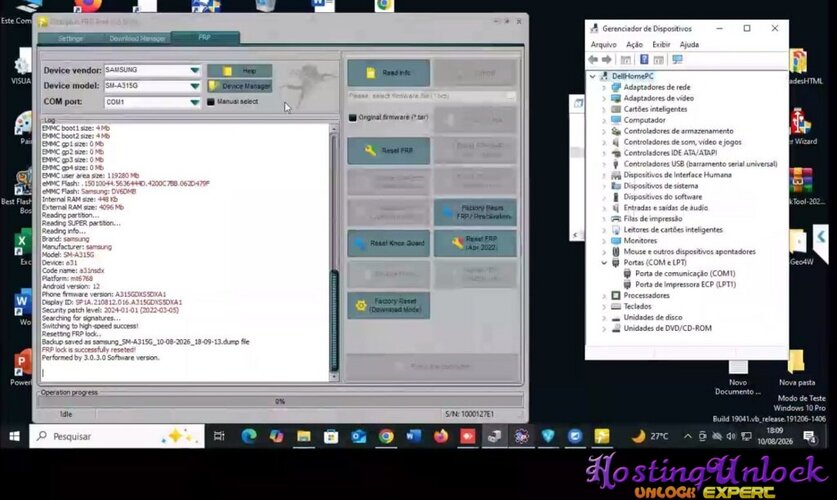Switch to the Settings tab
837x500 pixels.
(x=70, y=38)
